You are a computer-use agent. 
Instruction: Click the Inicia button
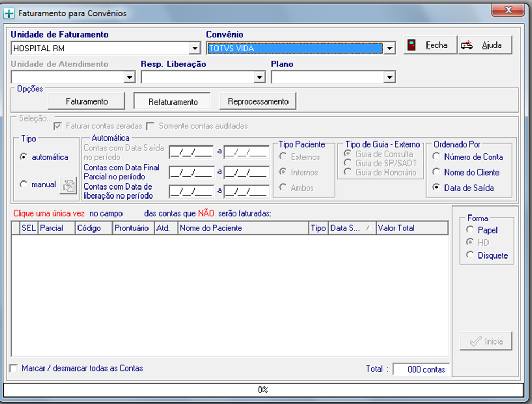pos(486,341)
